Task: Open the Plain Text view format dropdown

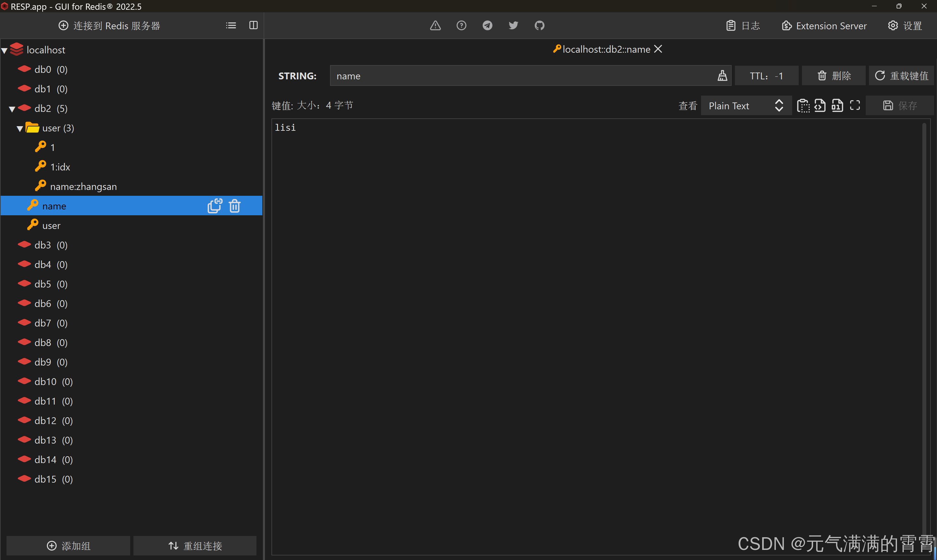Action: [x=746, y=106]
